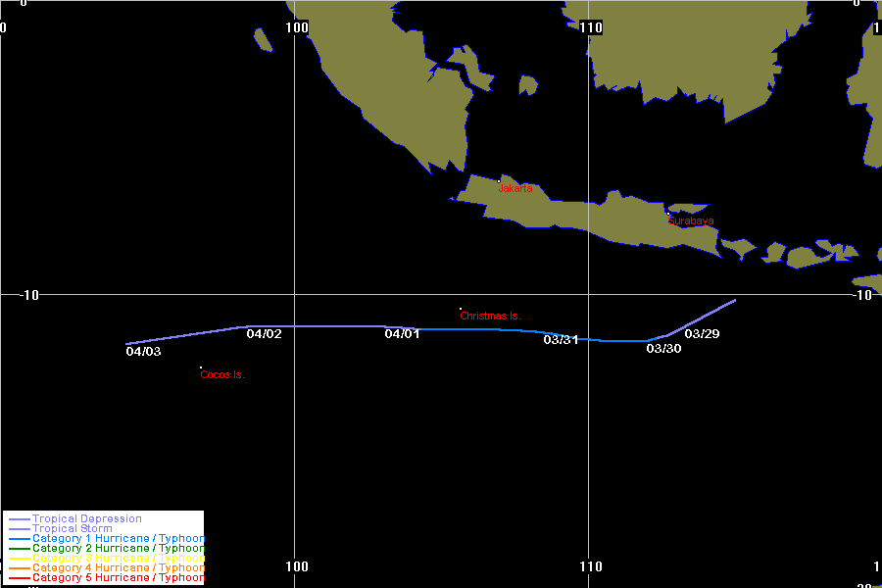
Task: Click the -10 latitude label on left edge
Action: pyautogui.click(x=21, y=295)
